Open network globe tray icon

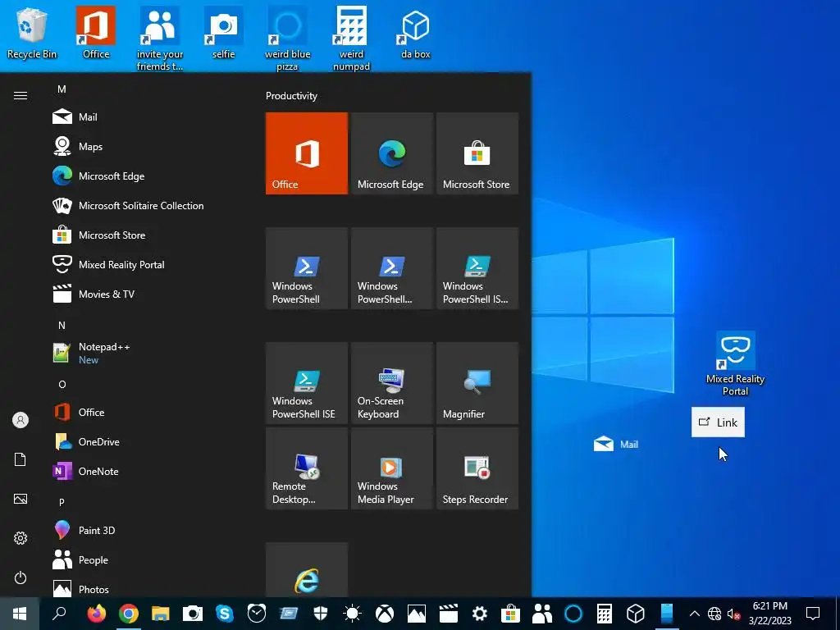coord(714,614)
